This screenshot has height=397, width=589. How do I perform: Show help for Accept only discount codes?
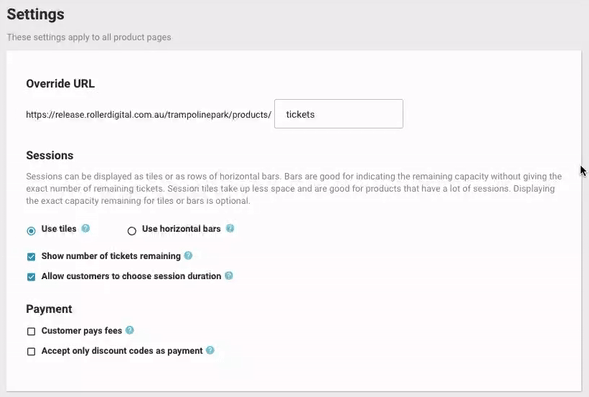click(x=210, y=350)
